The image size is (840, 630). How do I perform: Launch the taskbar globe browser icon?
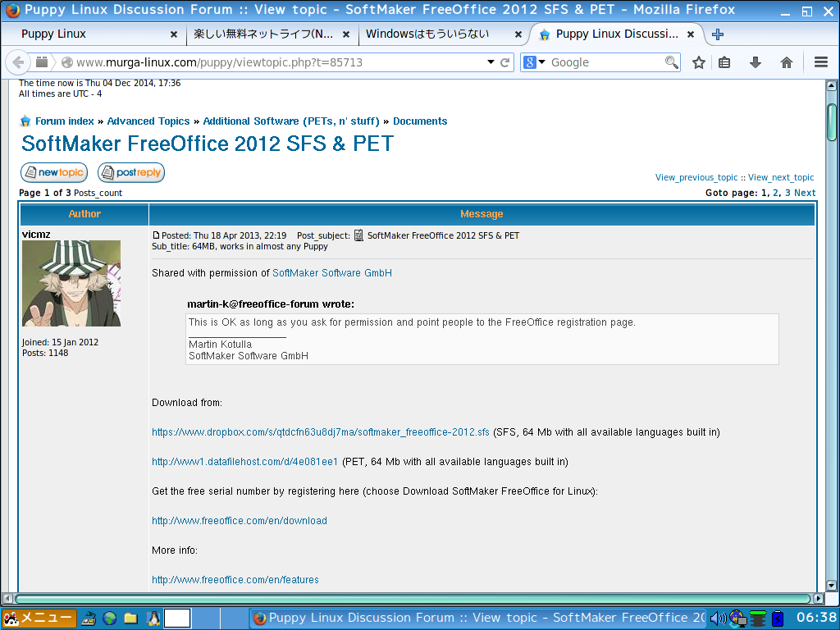tap(110, 619)
